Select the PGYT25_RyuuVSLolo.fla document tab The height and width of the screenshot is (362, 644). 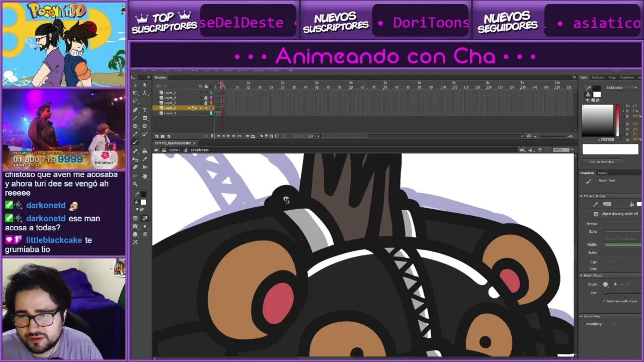[173, 143]
